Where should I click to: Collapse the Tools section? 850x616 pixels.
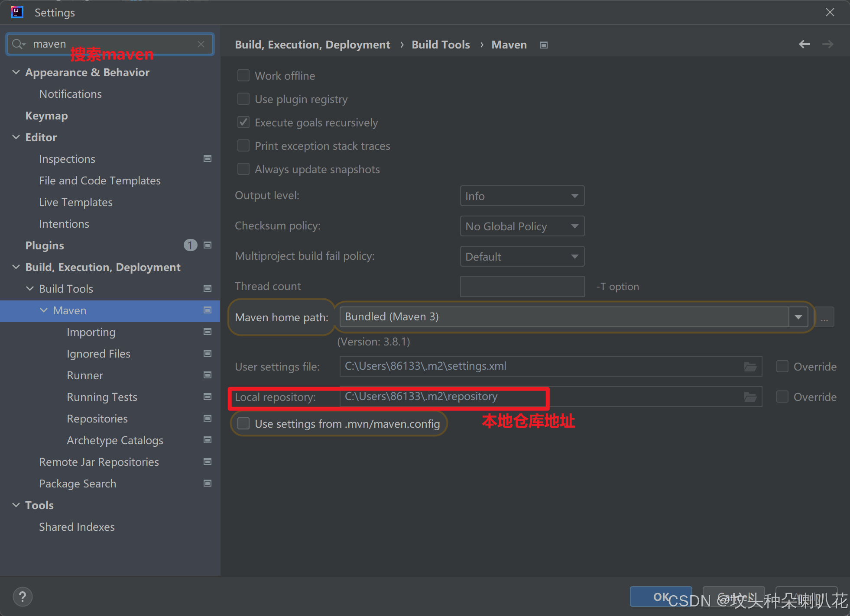16,505
